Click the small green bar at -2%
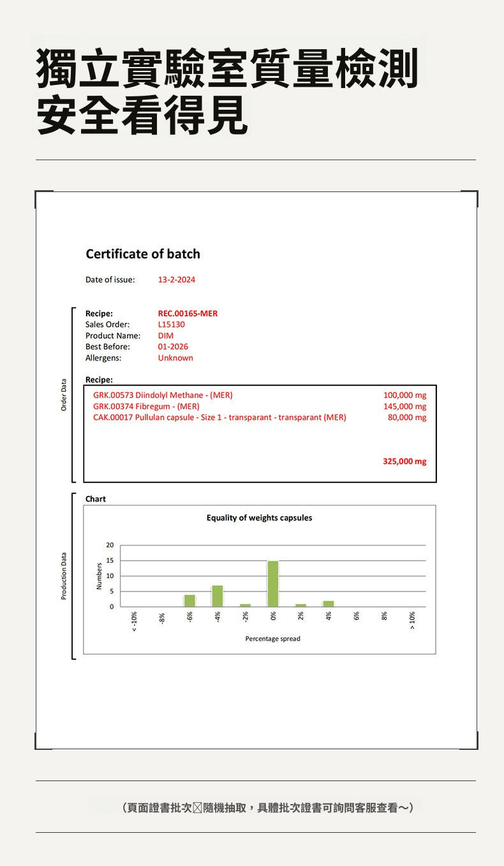Image resolution: width=504 pixels, height=866 pixels. [x=245, y=605]
